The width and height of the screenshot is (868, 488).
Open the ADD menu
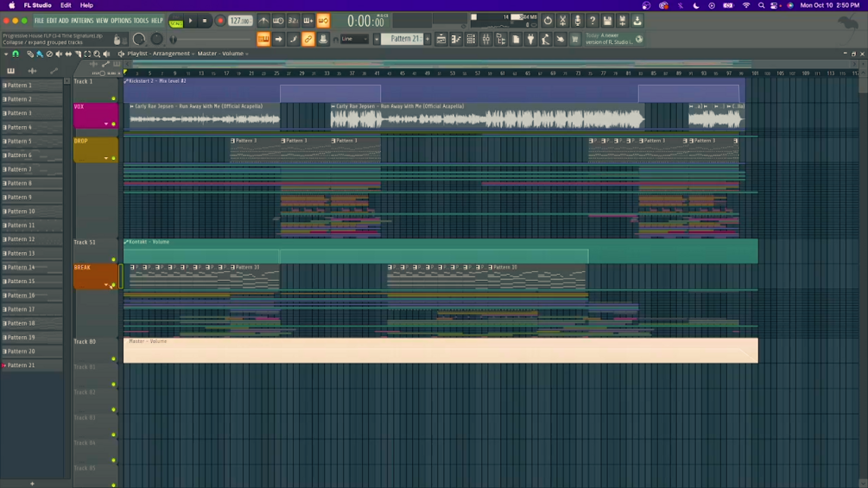point(64,21)
